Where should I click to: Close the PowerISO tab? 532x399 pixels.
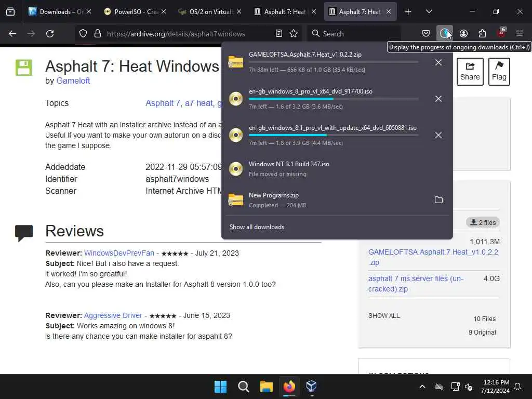(x=164, y=12)
